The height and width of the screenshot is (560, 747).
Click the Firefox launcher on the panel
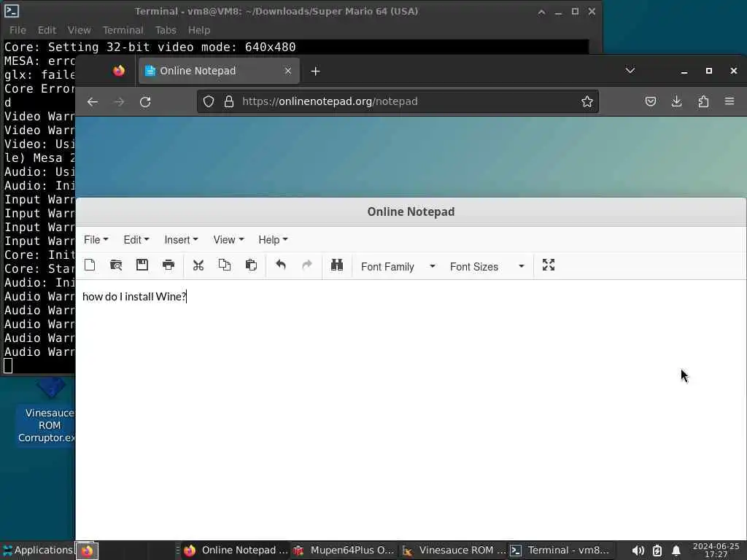coord(87,551)
